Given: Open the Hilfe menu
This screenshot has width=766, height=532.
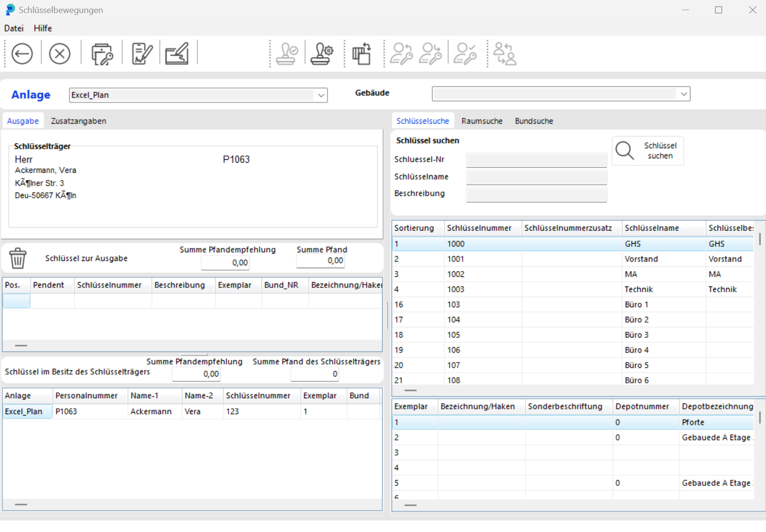Looking at the screenshot, I should [43, 28].
